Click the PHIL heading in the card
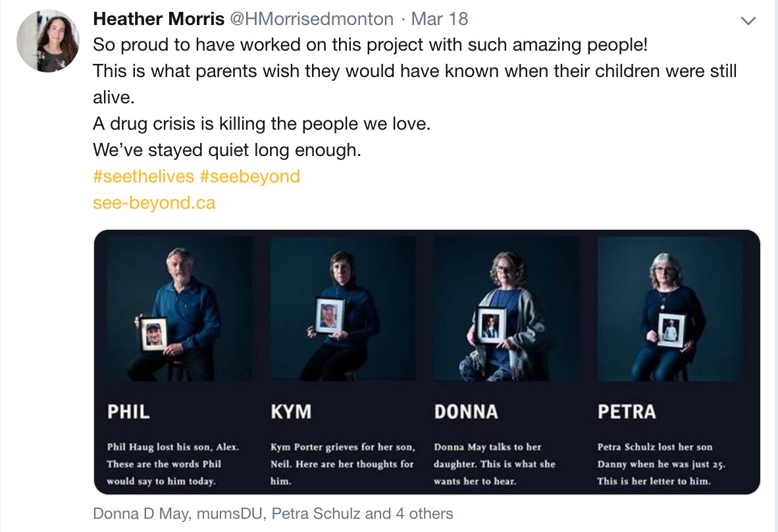The width and height of the screenshot is (778, 532). 128,412
